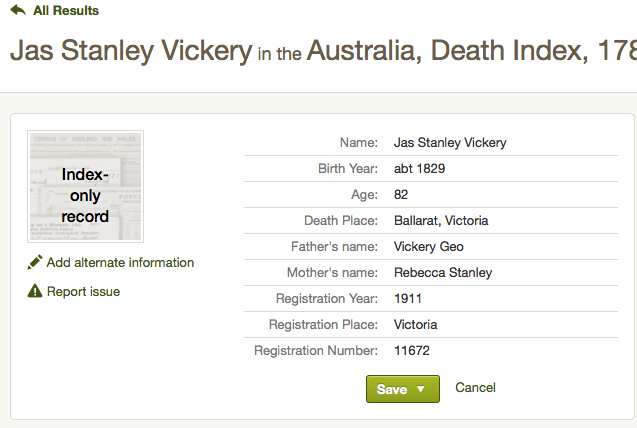Click the Jas Stanley Vickery heading name

[130, 51]
